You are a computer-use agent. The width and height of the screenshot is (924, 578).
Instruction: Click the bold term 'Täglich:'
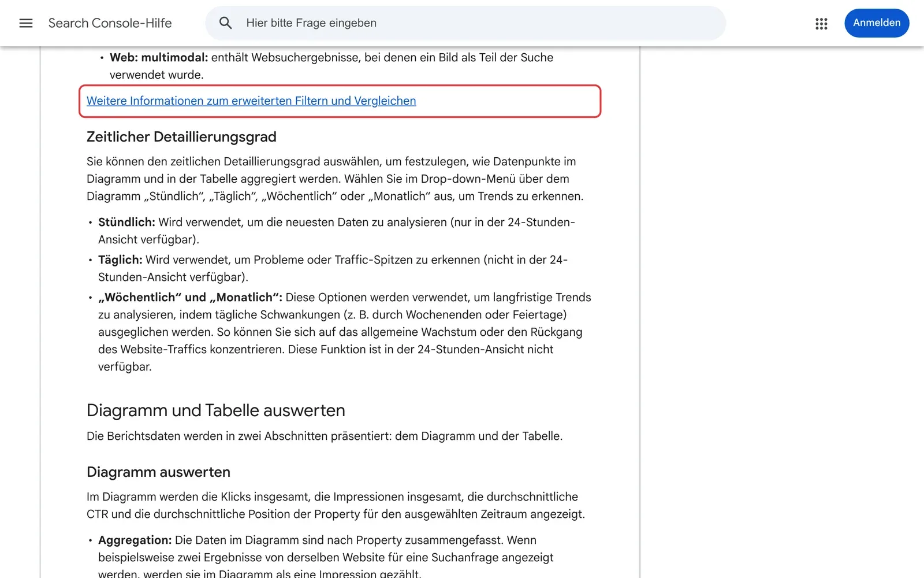(x=120, y=260)
